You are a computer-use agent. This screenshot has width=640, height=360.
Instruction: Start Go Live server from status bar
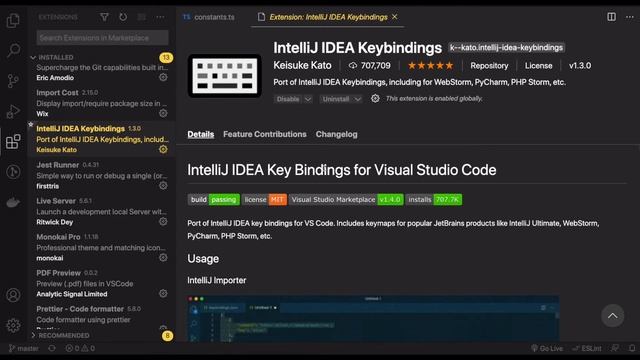547,348
